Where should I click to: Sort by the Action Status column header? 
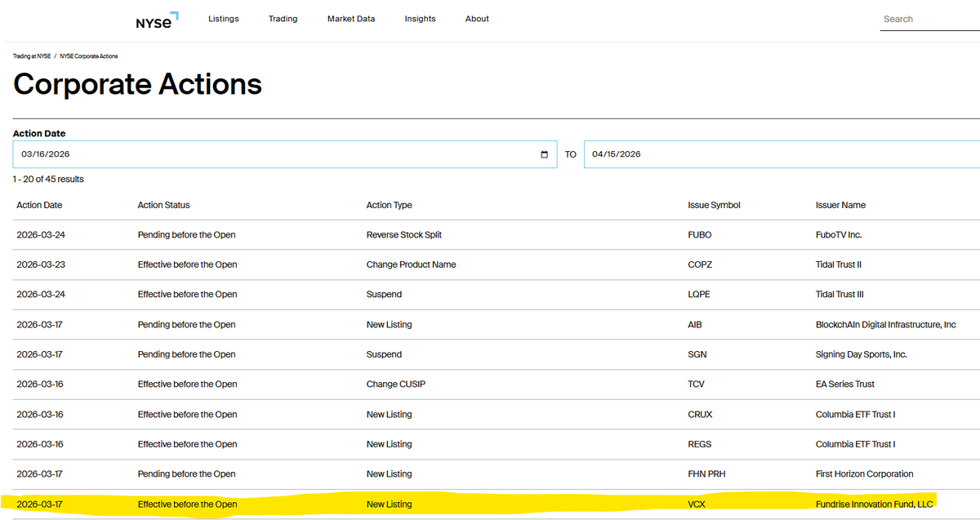pos(163,205)
